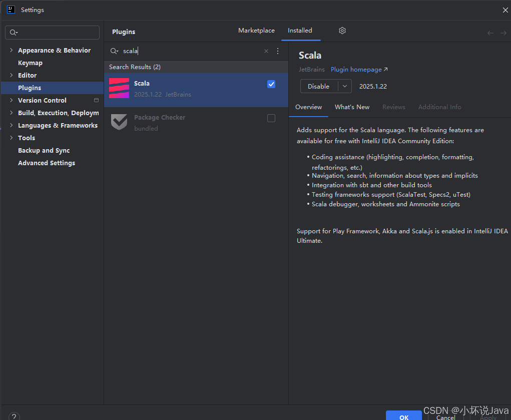The image size is (511, 420).
Task: Open plugin search options kebab menu
Action: tap(278, 51)
